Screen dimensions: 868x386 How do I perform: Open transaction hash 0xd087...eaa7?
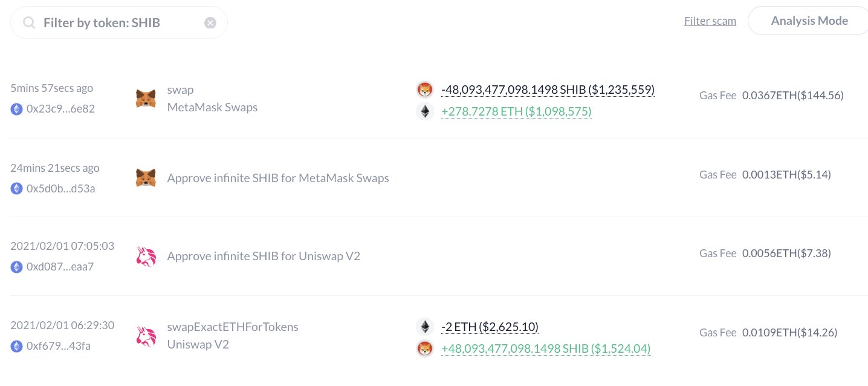coord(60,267)
